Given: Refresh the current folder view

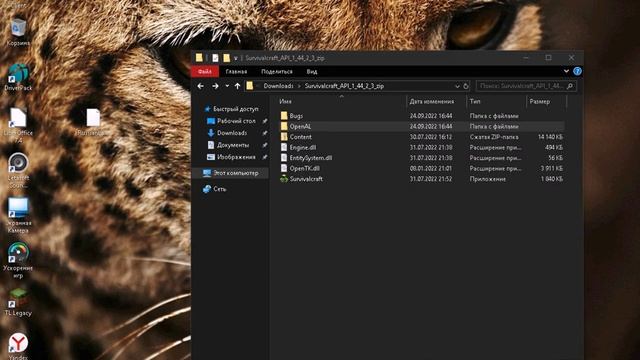Looking at the screenshot, I should point(466,86).
